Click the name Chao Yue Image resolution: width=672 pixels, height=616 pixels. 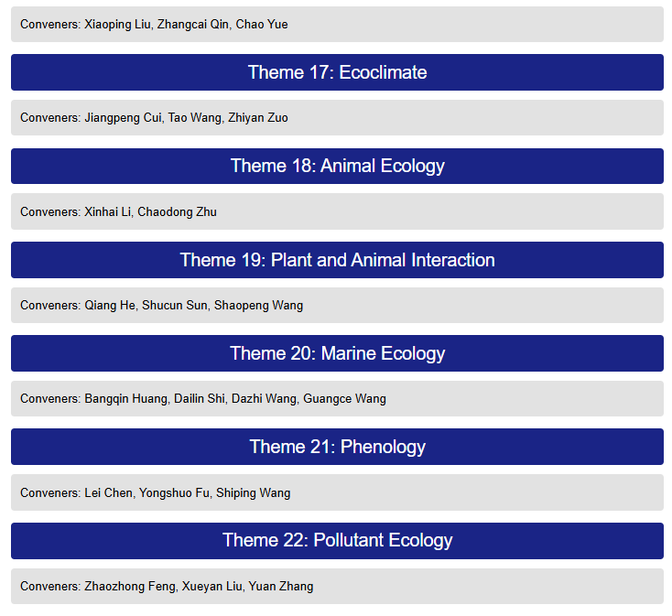point(262,25)
